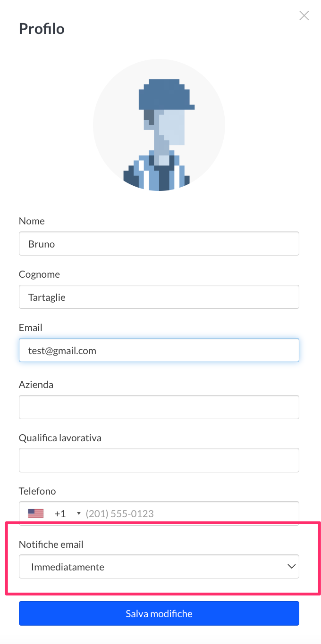Click the empty Qualifica lavorativa field
This screenshot has height=644, width=321.
[x=159, y=460]
